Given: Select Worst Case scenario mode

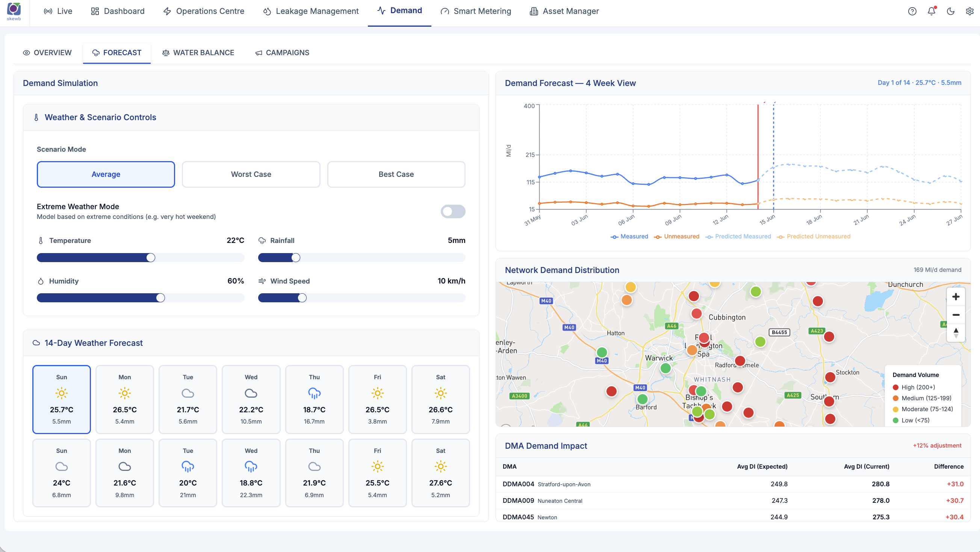Looking at the screenshot, I should (x=251, y=174).
